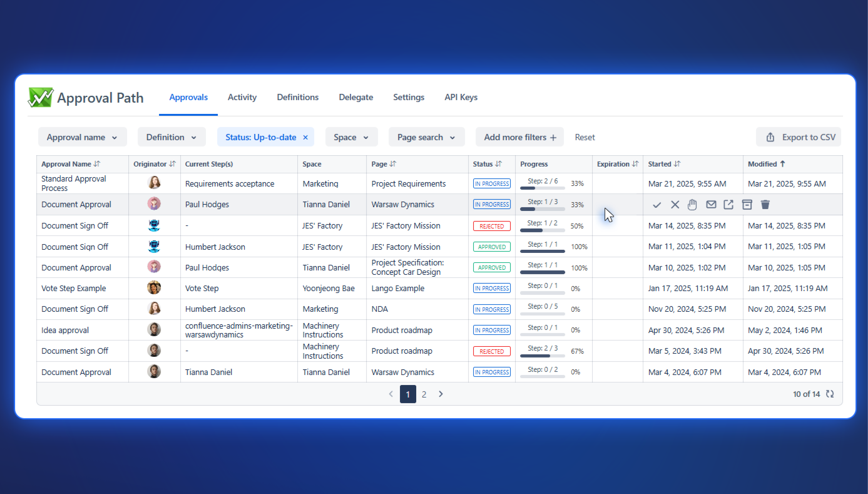Remove the Status: Up-to-date filter with X
The image size is (868, 494).
coord(305,137)
